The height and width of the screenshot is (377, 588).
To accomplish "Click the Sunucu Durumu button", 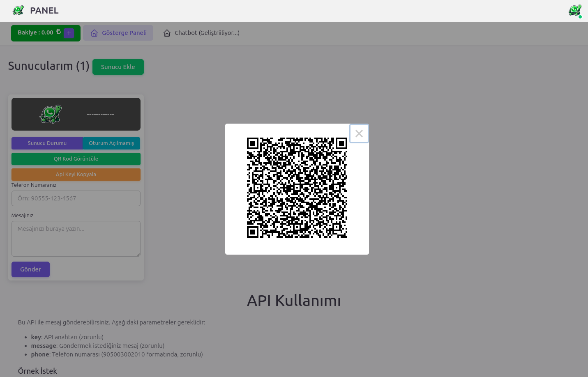I will click(47, 143).
